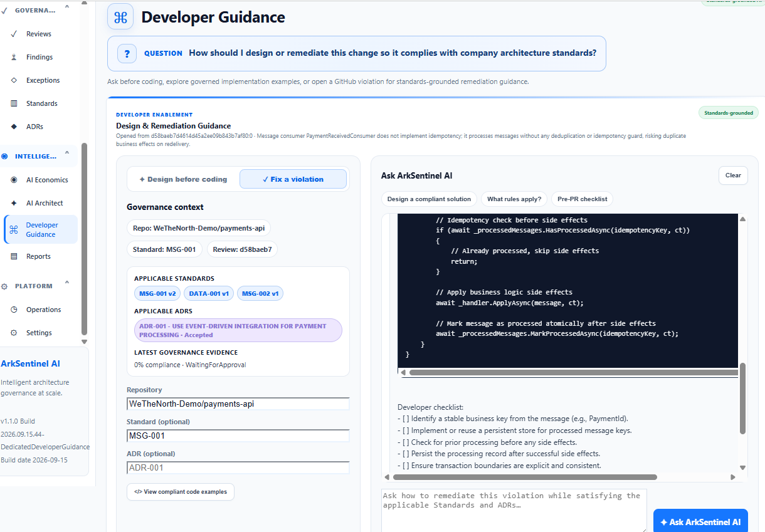
Task: Click the Design & Remediation Guidance heading
Action: click(x=174, y=126)
